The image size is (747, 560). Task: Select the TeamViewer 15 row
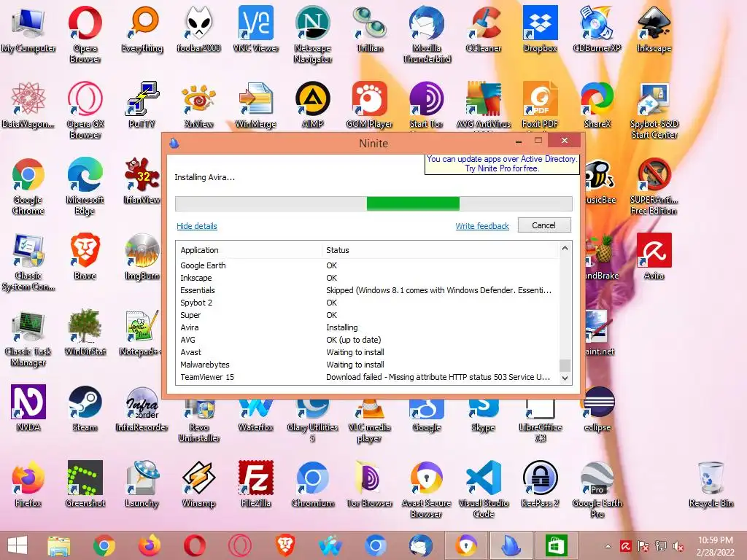367,377
